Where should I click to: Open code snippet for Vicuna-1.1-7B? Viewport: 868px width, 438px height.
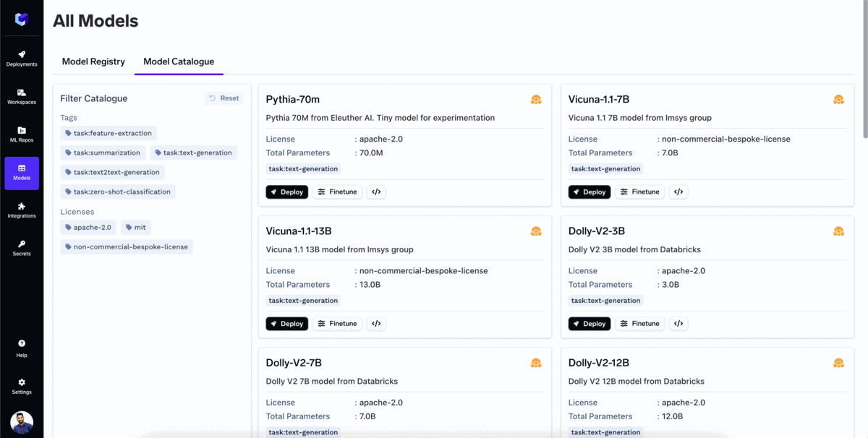click(x=678, y=192)
